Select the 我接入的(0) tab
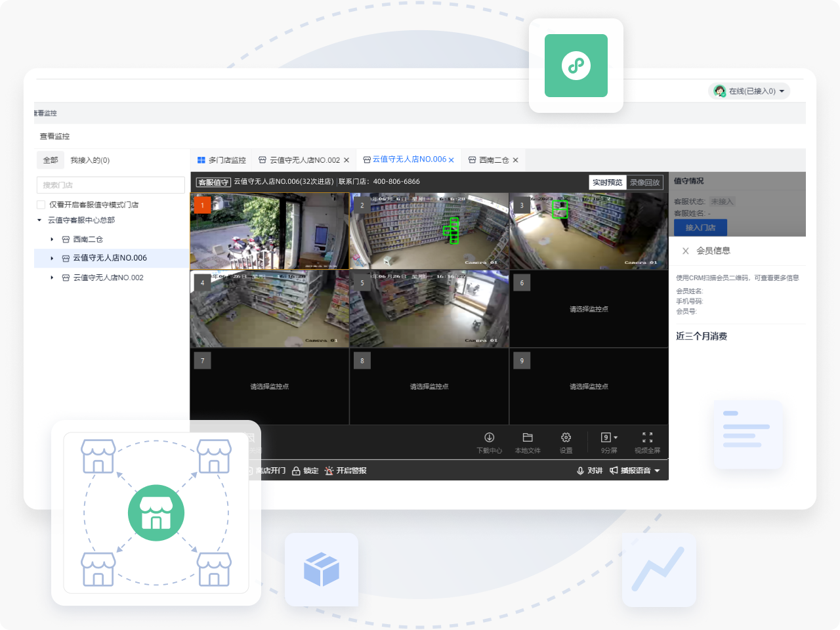 pos(90,160)
